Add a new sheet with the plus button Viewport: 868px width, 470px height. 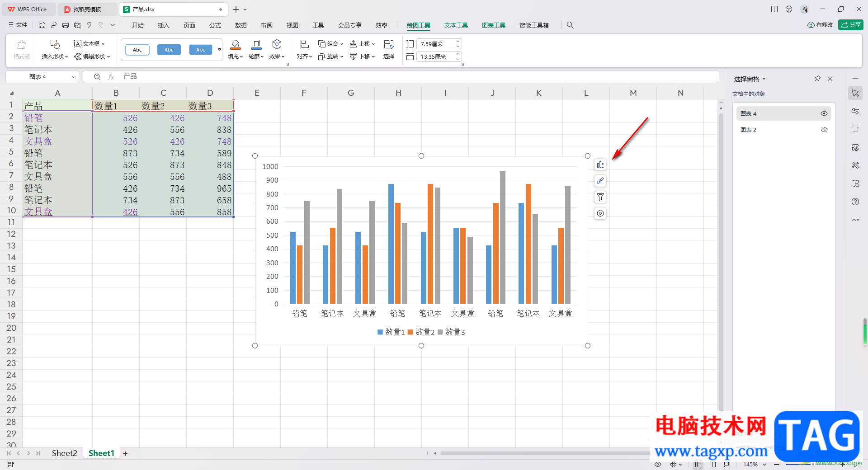tap(125, 453)
